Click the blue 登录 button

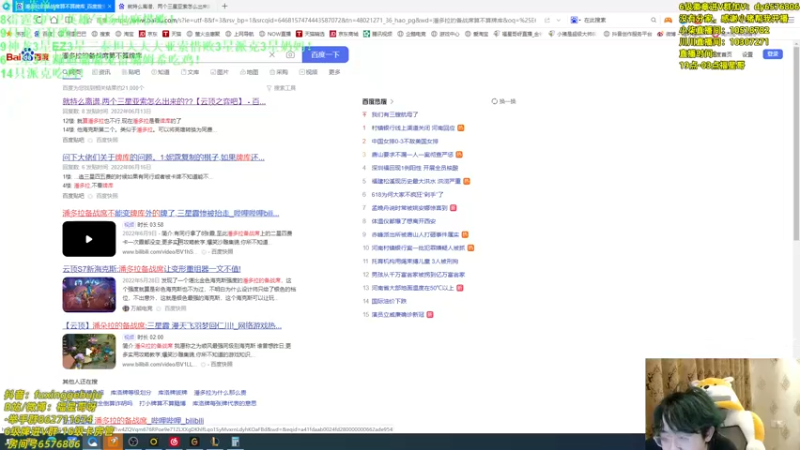772,54
